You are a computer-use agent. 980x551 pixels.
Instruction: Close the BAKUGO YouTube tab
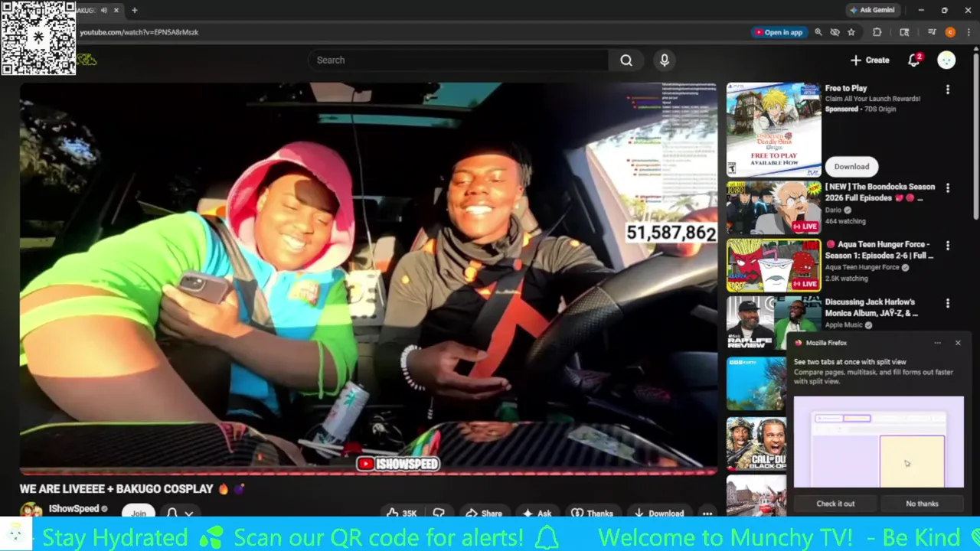click(x=116, y=10)
